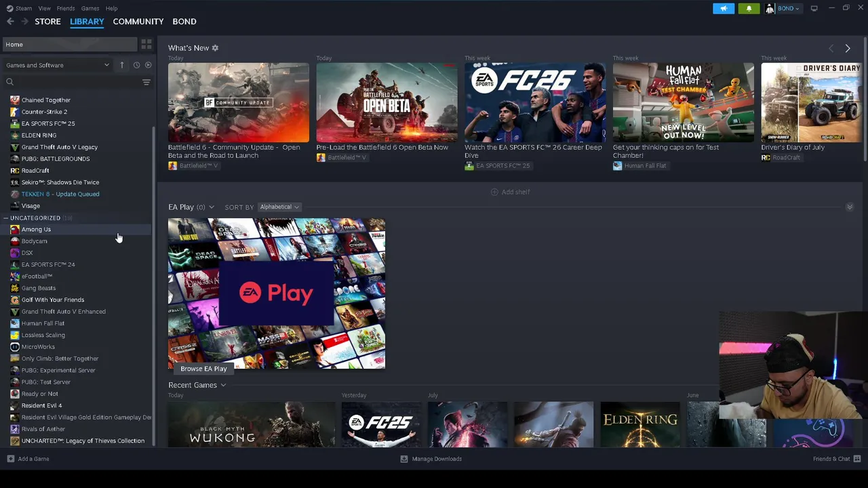Select Rivals of Aether in library
Viewport: 868px width, 488px height.
click(x=43, y=429)
